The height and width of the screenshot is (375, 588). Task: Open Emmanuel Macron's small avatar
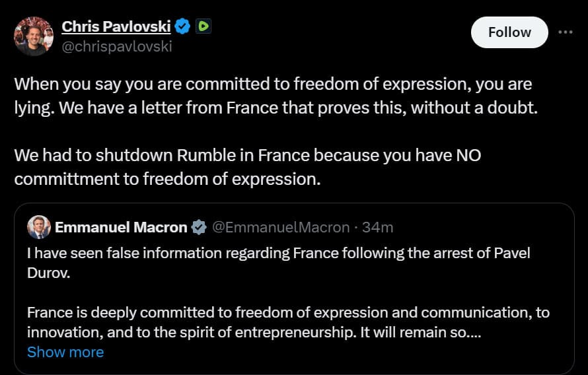[39, 227]
